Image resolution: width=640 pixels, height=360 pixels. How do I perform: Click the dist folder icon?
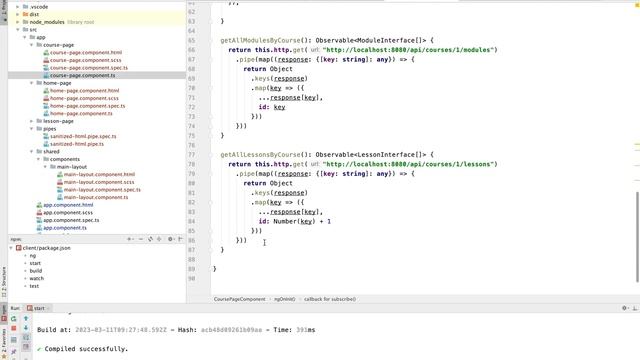click(26, 14)
